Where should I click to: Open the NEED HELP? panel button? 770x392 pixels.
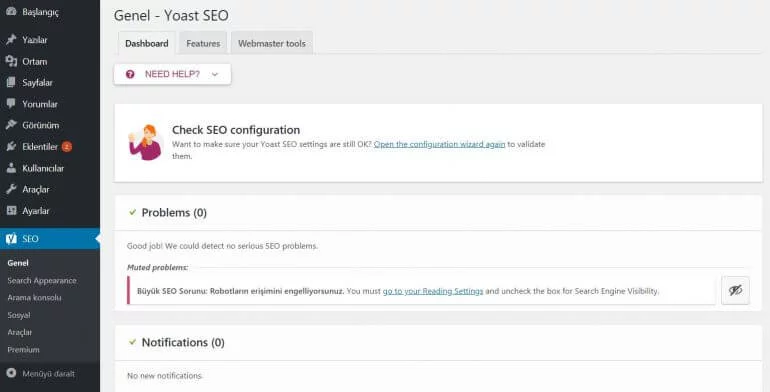[172, 74]
